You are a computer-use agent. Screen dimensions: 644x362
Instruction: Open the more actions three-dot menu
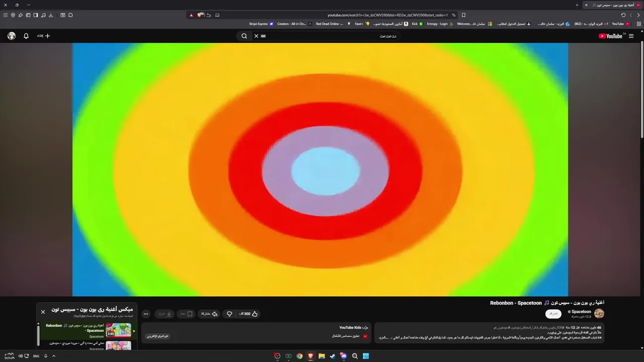pyautogui.click(x=146, y=314)
